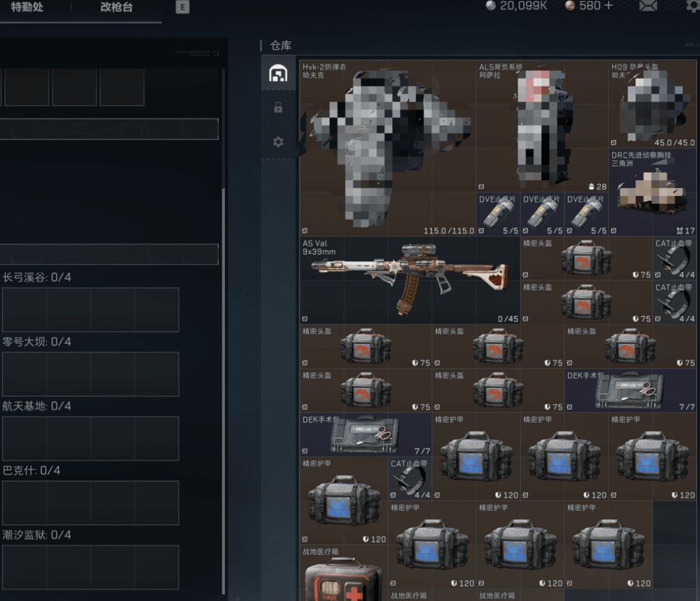This screenshot has width=700, height=601.
Task: Select the warehouse main storage sidebar icon
Action: pyautogui.click(x=278, y=73)
